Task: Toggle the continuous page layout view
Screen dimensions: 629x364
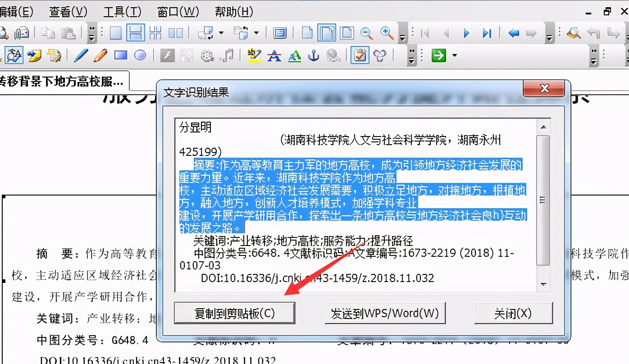Action: tap(135, 33)
